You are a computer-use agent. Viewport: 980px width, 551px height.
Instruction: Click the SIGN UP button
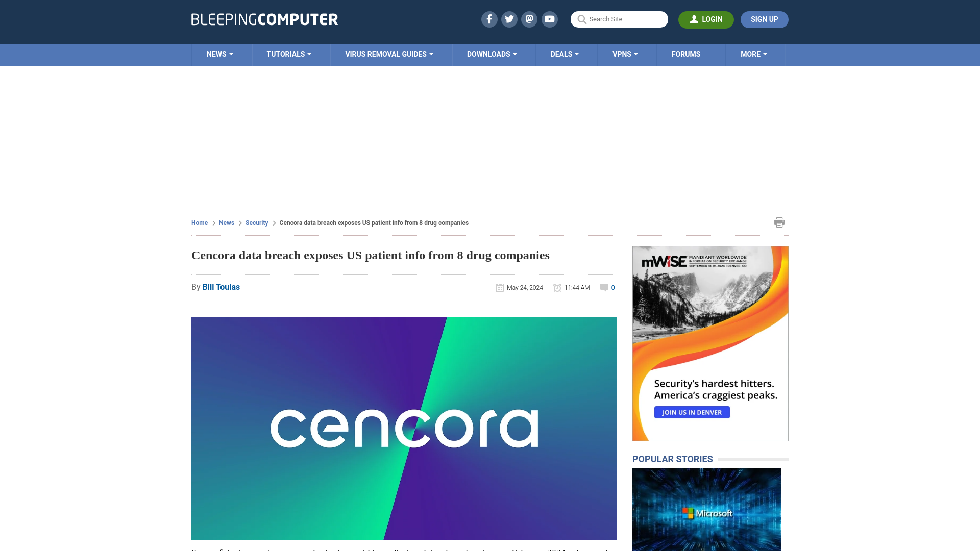point(765,19)
